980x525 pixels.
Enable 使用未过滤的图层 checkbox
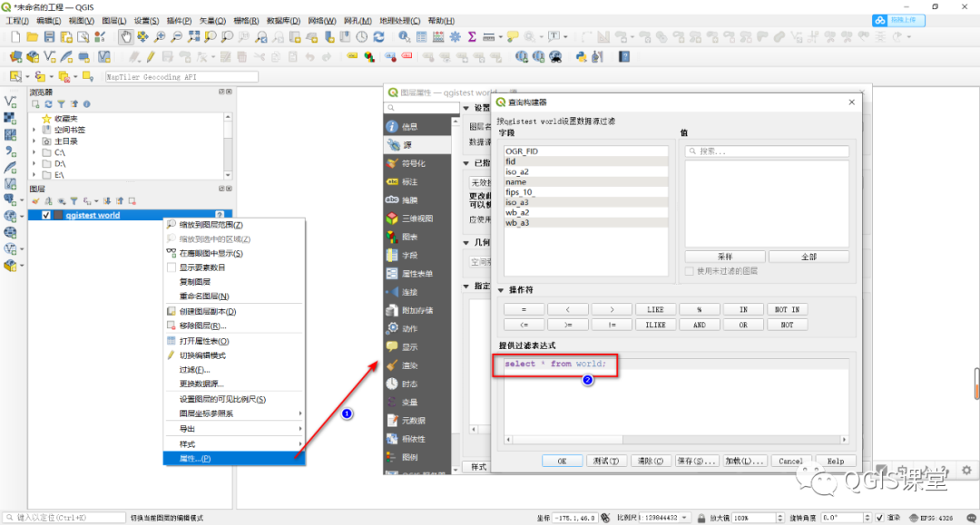click(690, 271)
